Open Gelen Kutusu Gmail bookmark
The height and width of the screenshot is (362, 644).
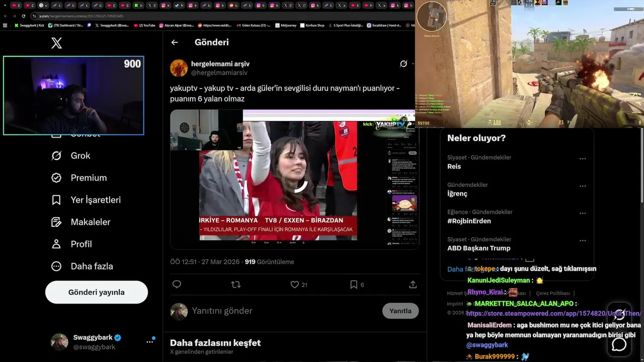point(254,25)
